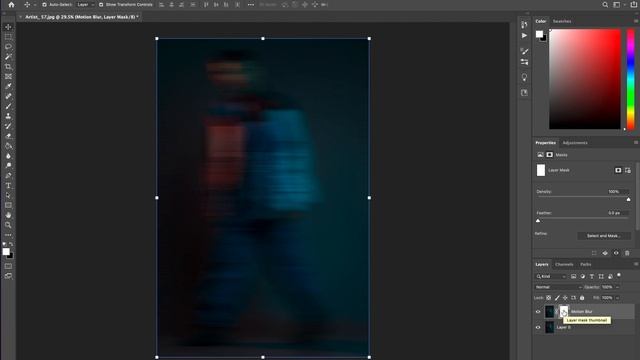Select the Pen tool
Image resolution: width=640 pixels, height=360 pixels.
pyautogui.click(x=8, y=176)
